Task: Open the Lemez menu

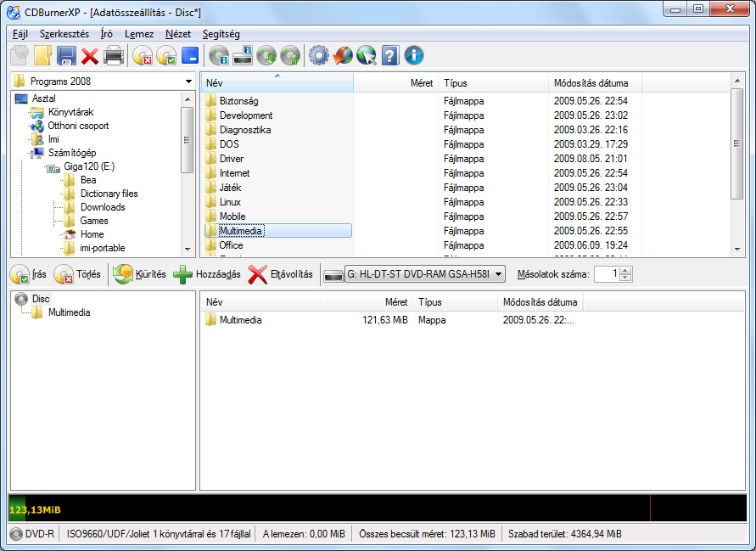Action: 139,34
